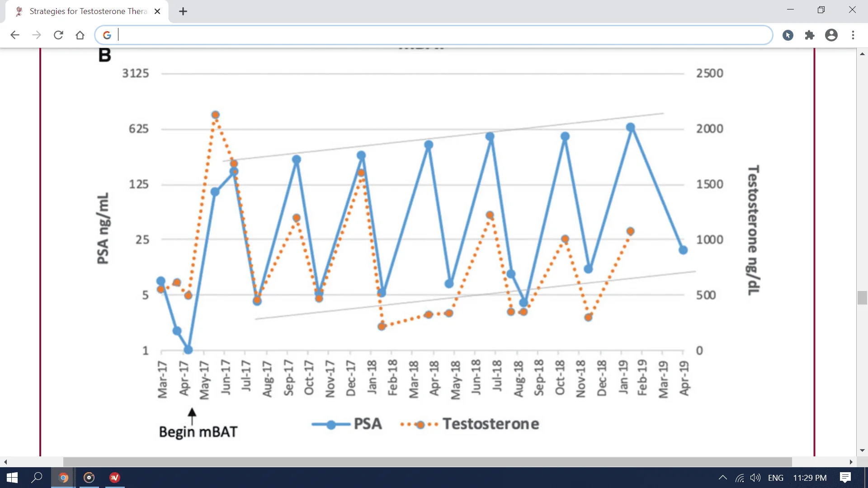Image resolution: width=868 pixels, height=488 pixels.
Task: Select the Strategies for Testosterone Therapy tab
Action: coord(87,11)
